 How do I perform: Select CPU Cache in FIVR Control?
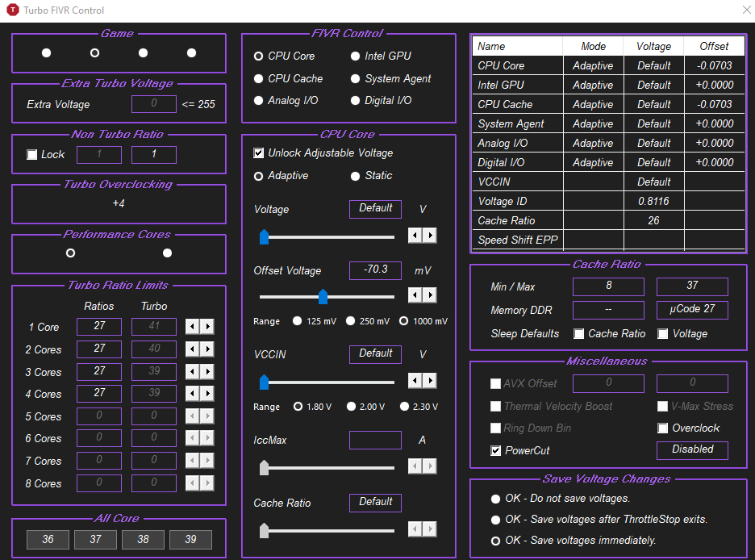click(x=289, y=78)
